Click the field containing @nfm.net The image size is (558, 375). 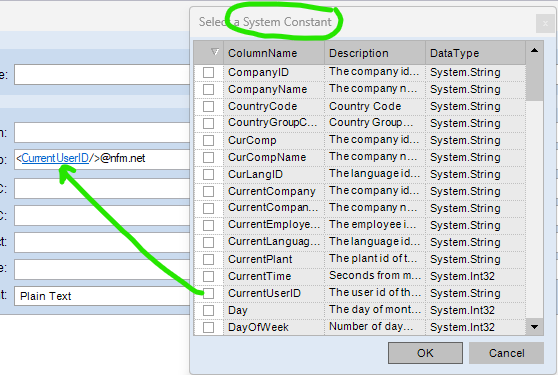102,159
